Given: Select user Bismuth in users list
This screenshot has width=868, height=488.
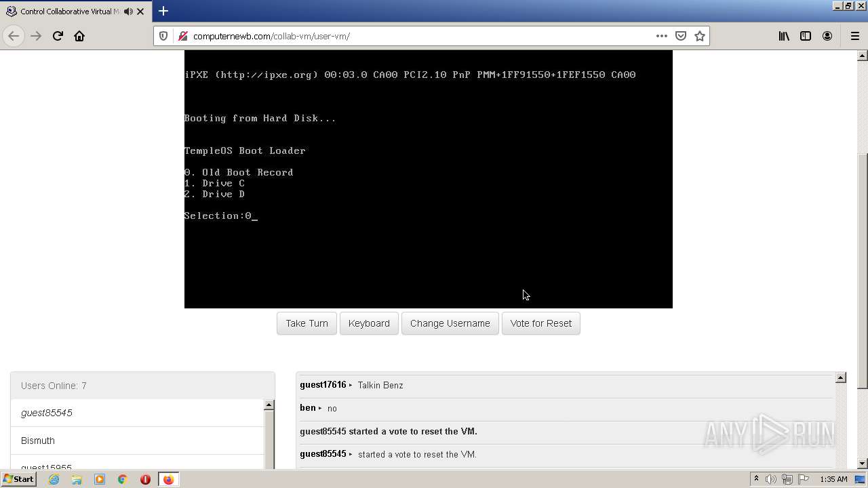Looking at the screenshot, I should tap(137, 441).
